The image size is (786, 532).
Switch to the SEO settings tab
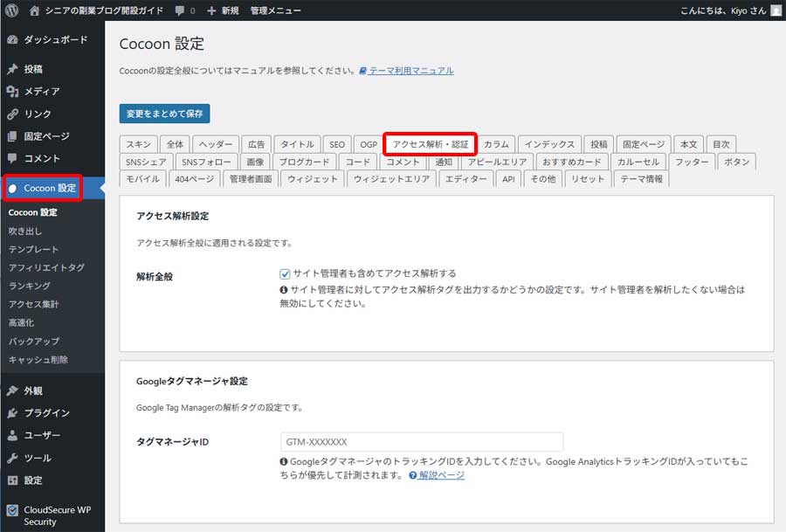pos(337,143)
